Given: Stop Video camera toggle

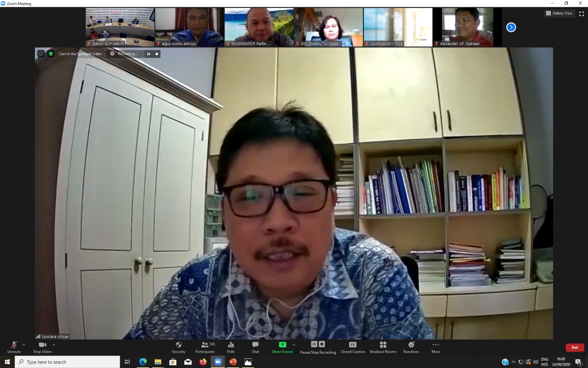Looking at the screenshot, I should [42, 345].
